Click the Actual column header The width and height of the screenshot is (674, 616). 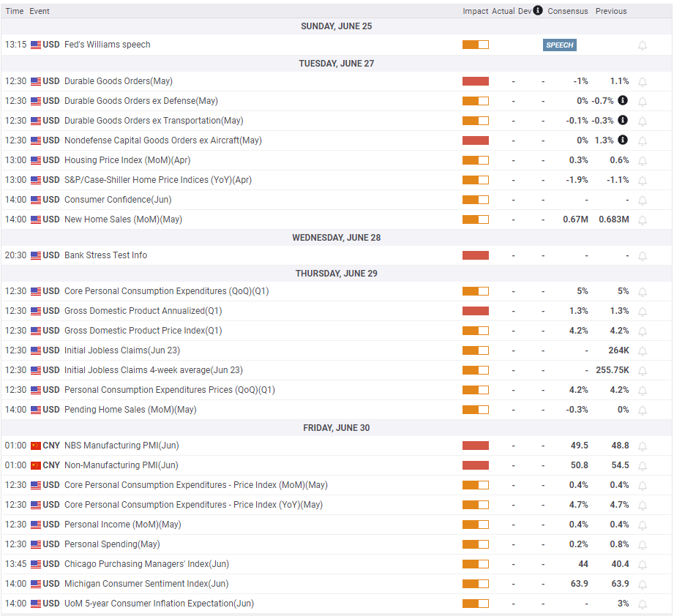pos(503,11)
